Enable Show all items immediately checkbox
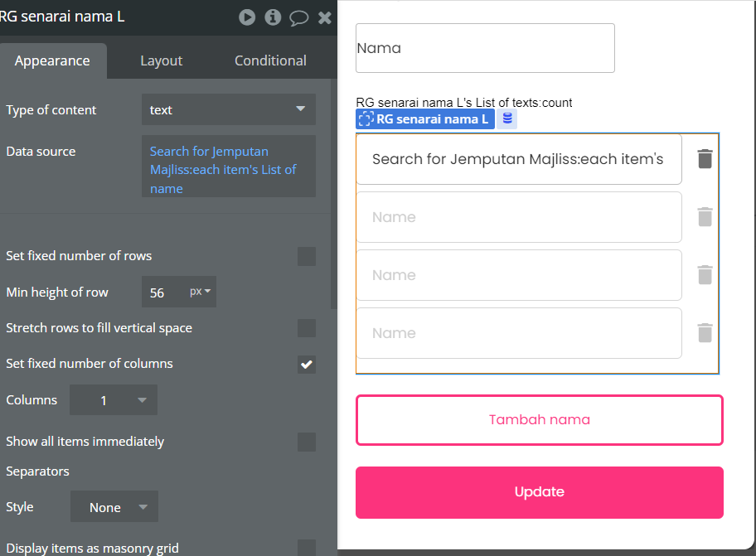 307,442
